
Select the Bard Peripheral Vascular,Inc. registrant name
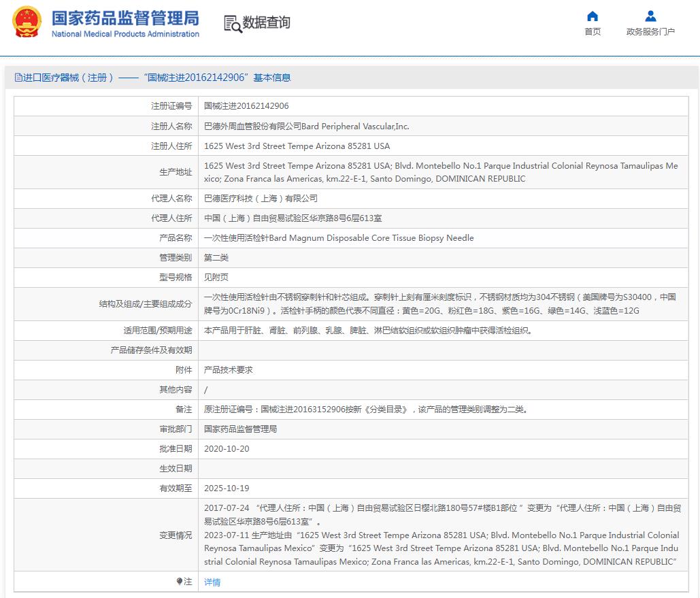[x=307, y=127]
